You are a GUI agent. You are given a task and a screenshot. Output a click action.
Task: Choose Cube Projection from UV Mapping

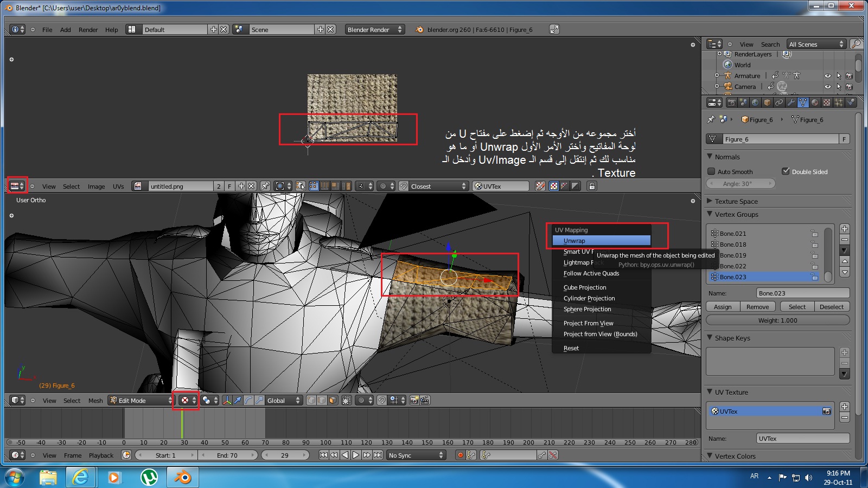click(x=601, y=287)
